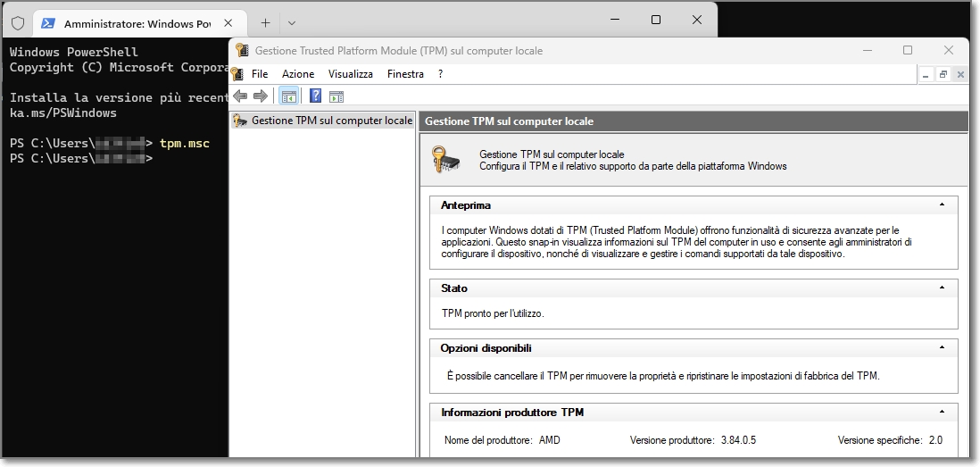
Task: Click the Nome del produttore label
Action: coord(488,440)
